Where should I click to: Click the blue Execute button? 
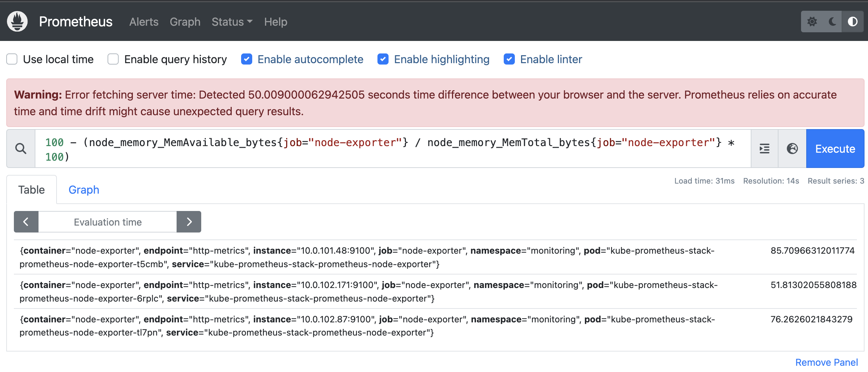[835, 149]
